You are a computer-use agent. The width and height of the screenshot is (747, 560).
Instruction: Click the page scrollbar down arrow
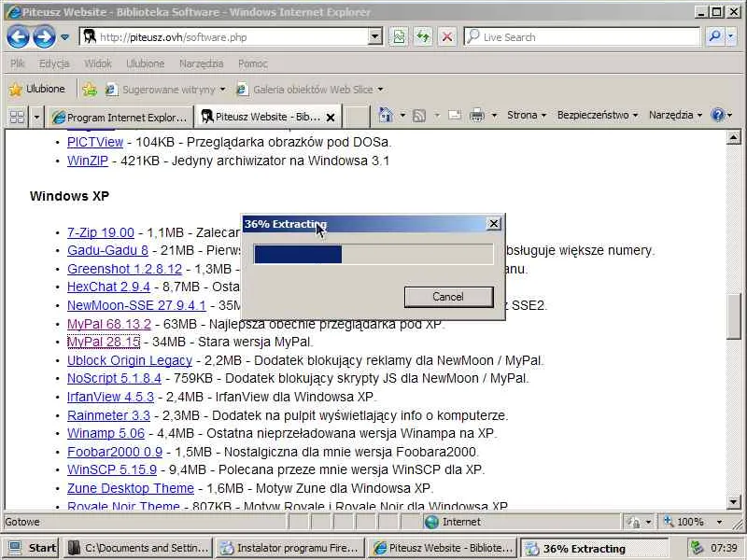coord(733,501)
